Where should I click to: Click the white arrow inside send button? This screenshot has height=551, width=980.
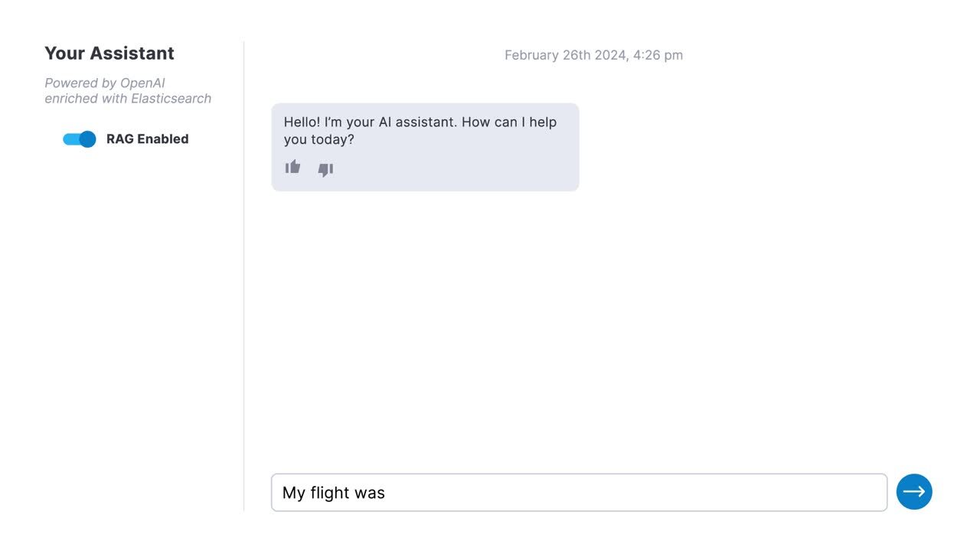(914, 492)
